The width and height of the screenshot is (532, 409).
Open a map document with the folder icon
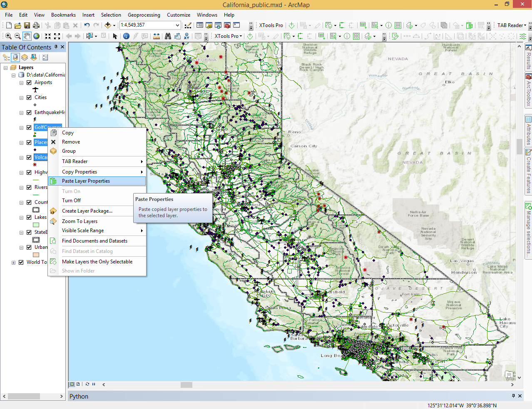click(17, 25)
